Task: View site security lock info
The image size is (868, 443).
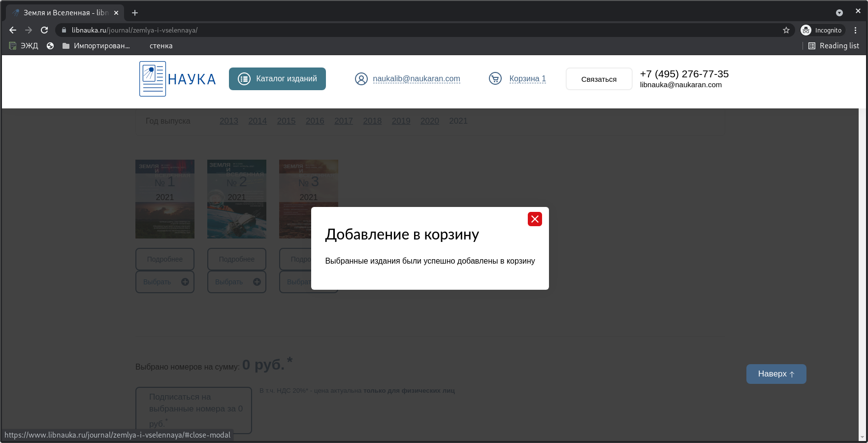Action: [x=64, y=30]
